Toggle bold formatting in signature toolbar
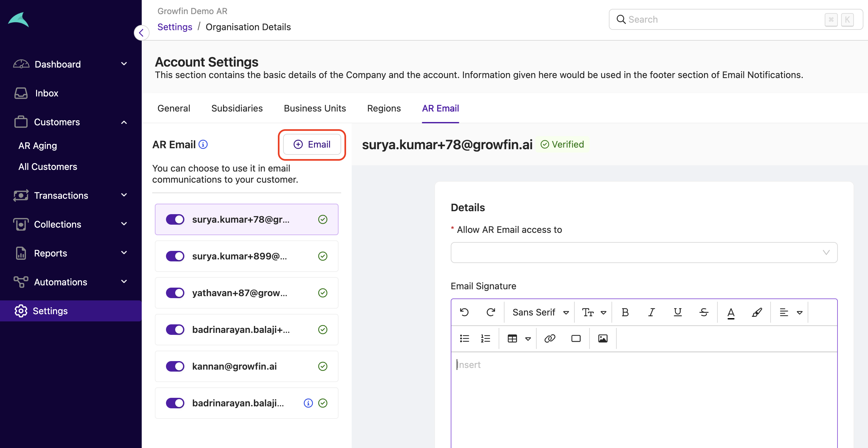Image resolution: width=868 pixels, height=448 pixels. pyautogui.click(x=625, y=312)
